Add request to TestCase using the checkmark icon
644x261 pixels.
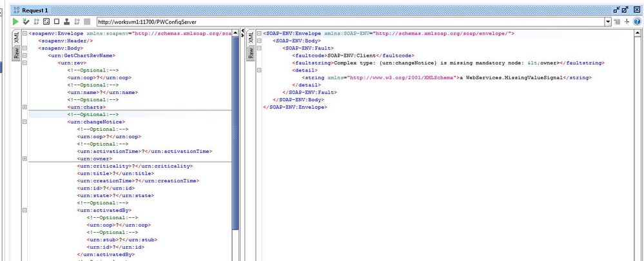click(26, 22)
